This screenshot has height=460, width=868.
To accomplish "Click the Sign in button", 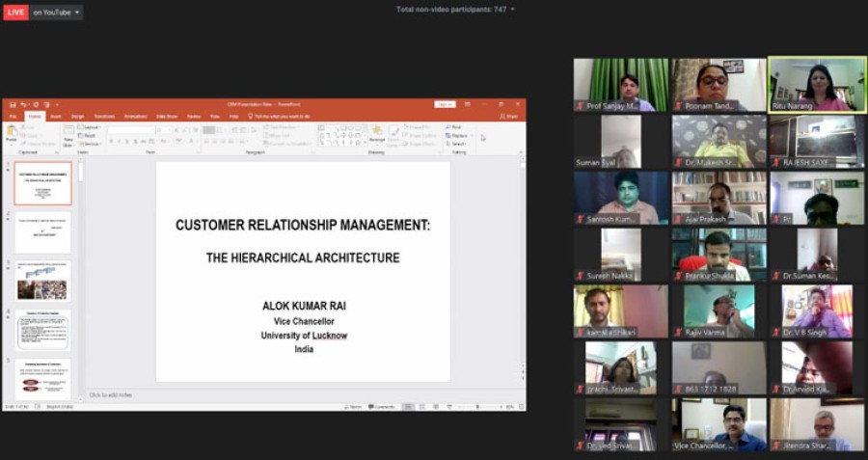I will point(445,104).
